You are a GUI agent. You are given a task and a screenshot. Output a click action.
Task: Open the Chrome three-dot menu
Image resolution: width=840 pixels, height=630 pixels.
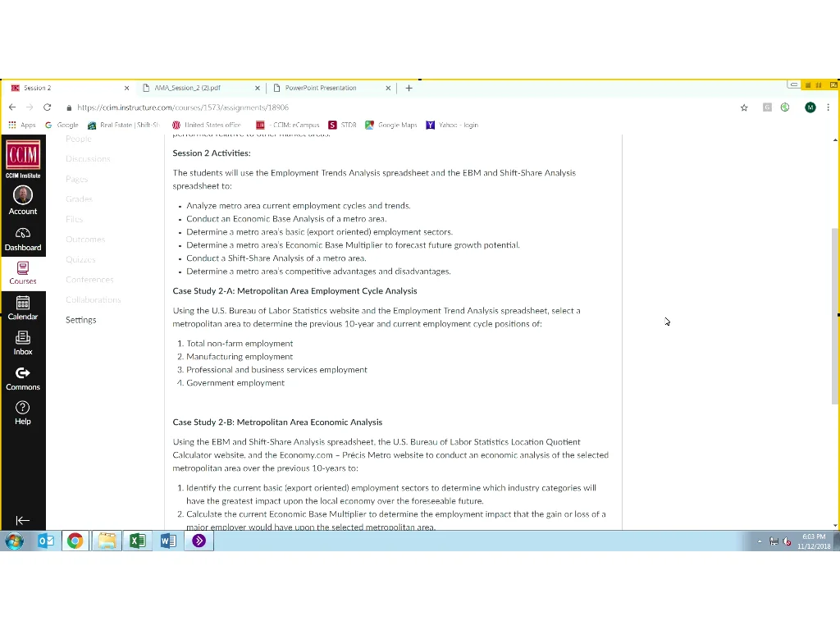click(829, 107)
